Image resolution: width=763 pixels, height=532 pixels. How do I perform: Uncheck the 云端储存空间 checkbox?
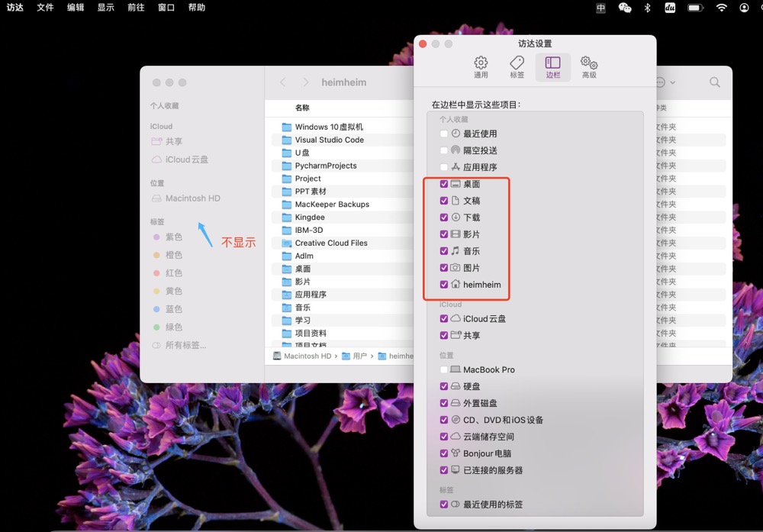444,437
